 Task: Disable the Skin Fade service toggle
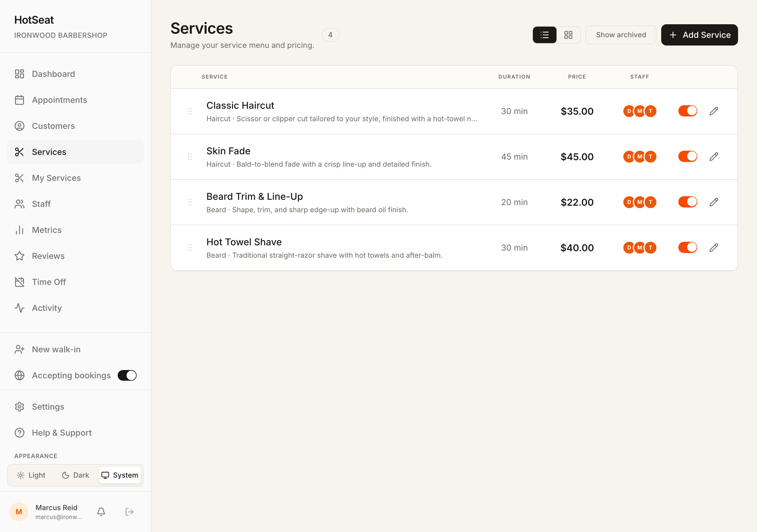(688, 157)
